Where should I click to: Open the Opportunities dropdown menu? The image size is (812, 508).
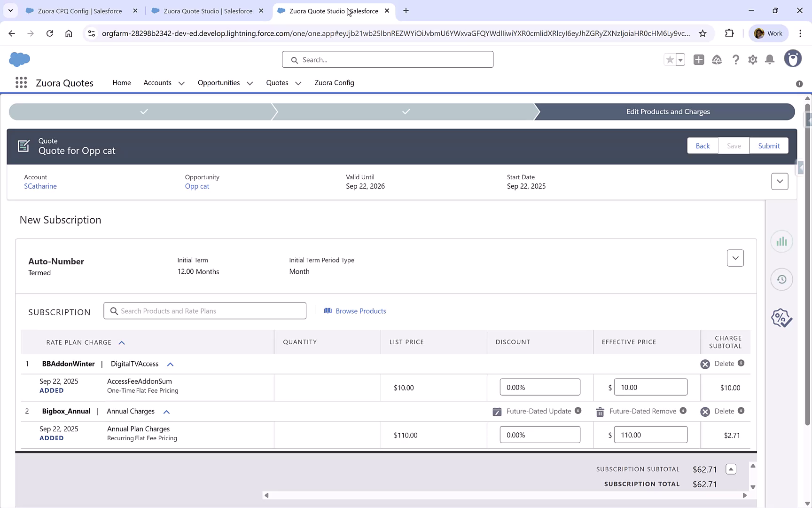(249, 83)
